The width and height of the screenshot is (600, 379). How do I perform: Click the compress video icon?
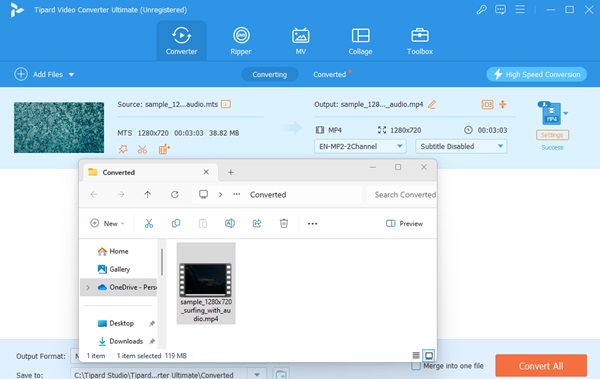(503, 104)
